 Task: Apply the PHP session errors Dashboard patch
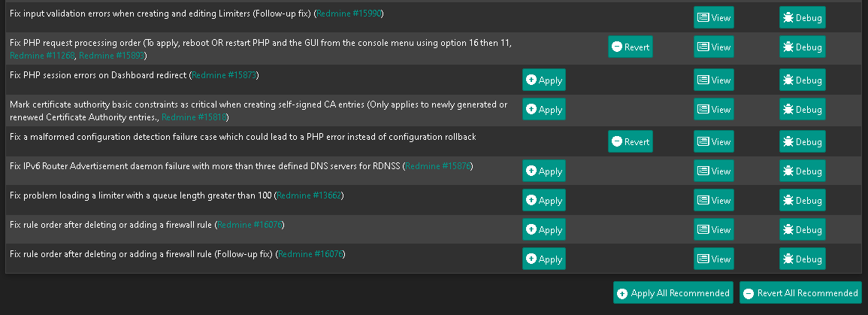[543, 80]
